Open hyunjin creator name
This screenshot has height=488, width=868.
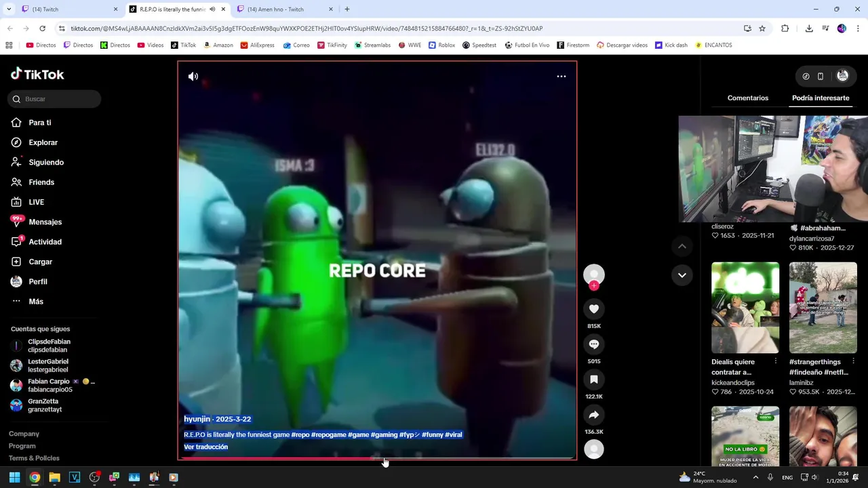tap(197, 420)
